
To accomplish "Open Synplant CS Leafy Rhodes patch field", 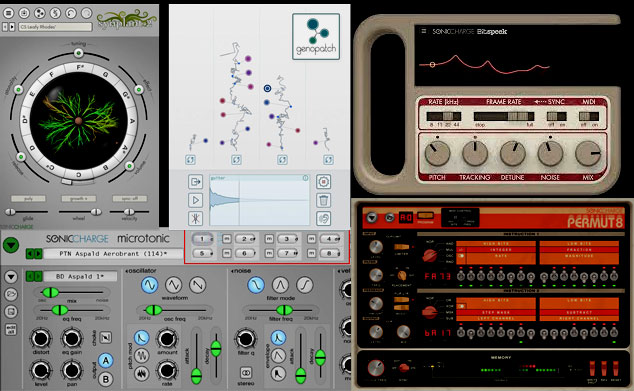I will coord(55,27).
